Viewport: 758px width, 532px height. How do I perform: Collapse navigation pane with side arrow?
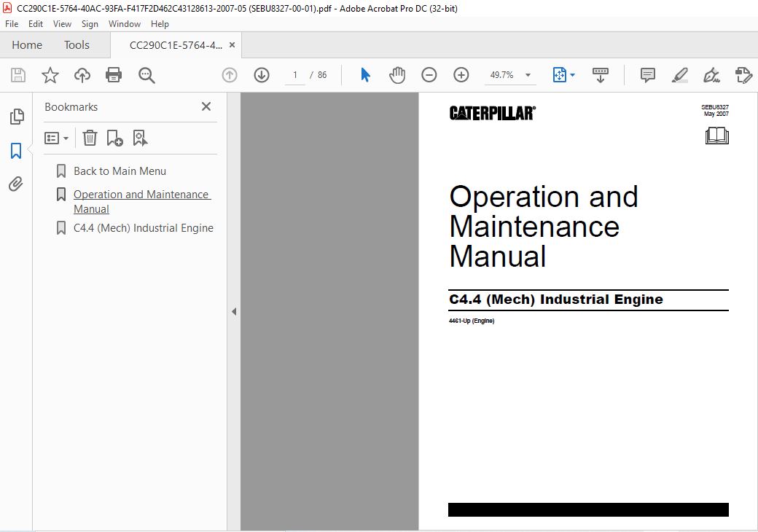pyautogui.click(x=234, y=312)
